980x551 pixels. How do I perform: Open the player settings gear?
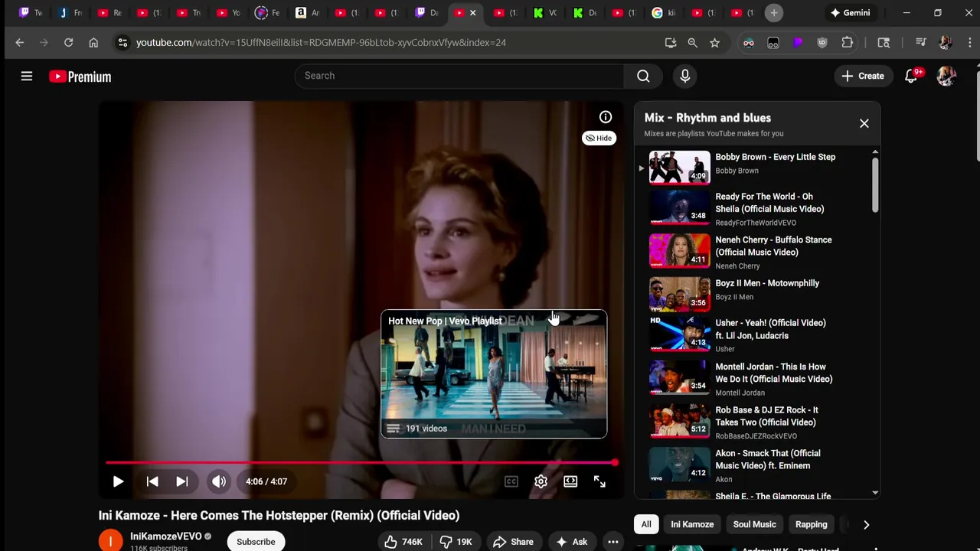541,481
